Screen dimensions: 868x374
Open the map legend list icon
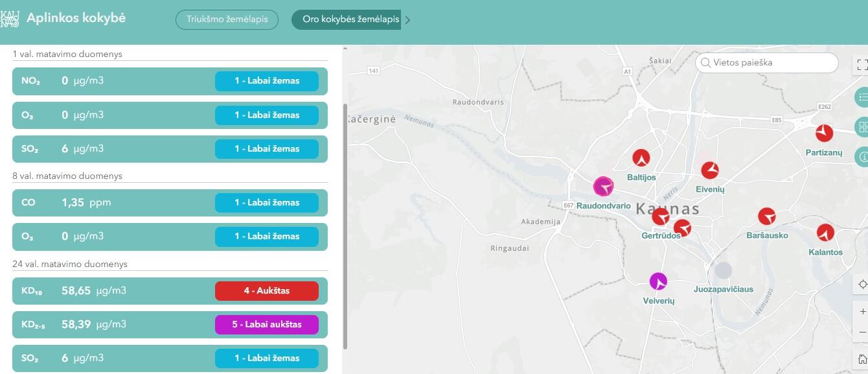pyautogui.click(x=862, y=97)
